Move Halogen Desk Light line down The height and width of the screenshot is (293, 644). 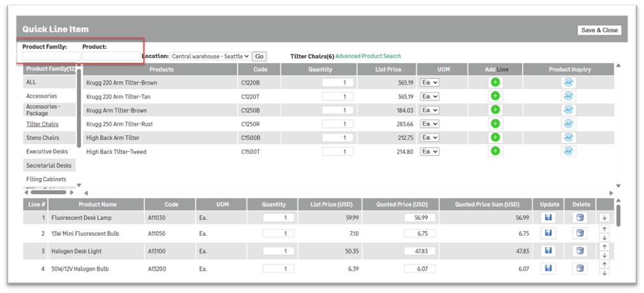[604, 256]
